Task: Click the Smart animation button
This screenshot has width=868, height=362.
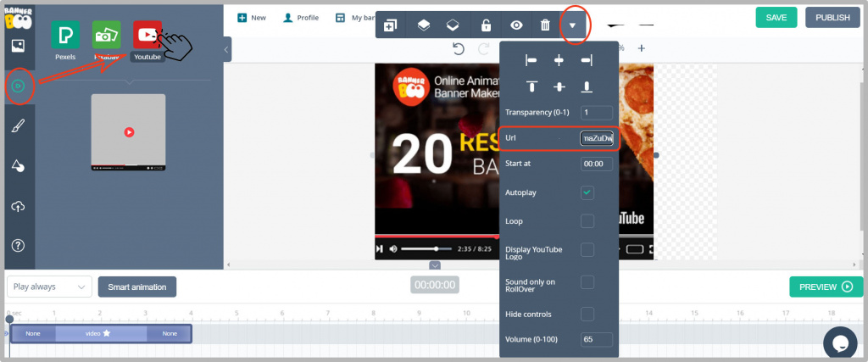Action: 137,287
